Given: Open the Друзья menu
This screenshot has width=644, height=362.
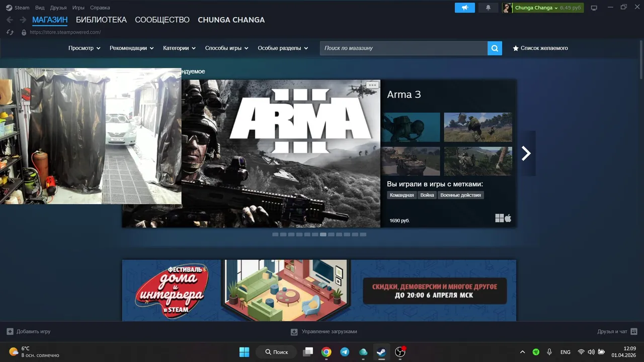Looking at the screenshot, I should tap(58, 8).
